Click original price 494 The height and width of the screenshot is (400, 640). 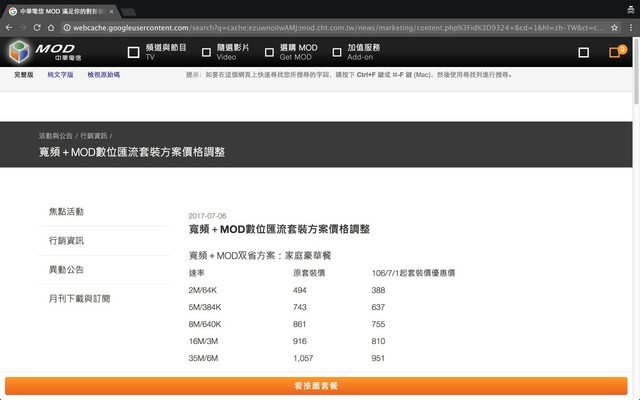pos(300,290)
